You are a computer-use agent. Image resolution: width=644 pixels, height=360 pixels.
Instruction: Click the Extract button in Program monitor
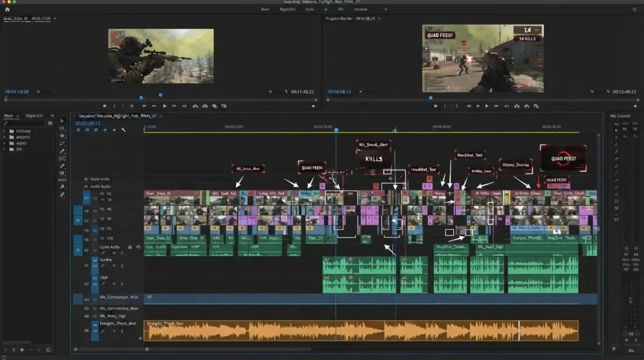point(526,106)
